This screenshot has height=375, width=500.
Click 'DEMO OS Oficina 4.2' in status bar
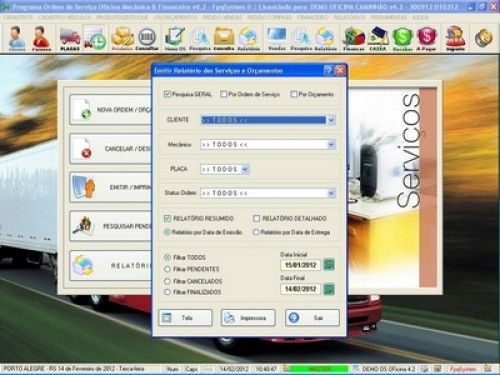[x=388, y=369]
